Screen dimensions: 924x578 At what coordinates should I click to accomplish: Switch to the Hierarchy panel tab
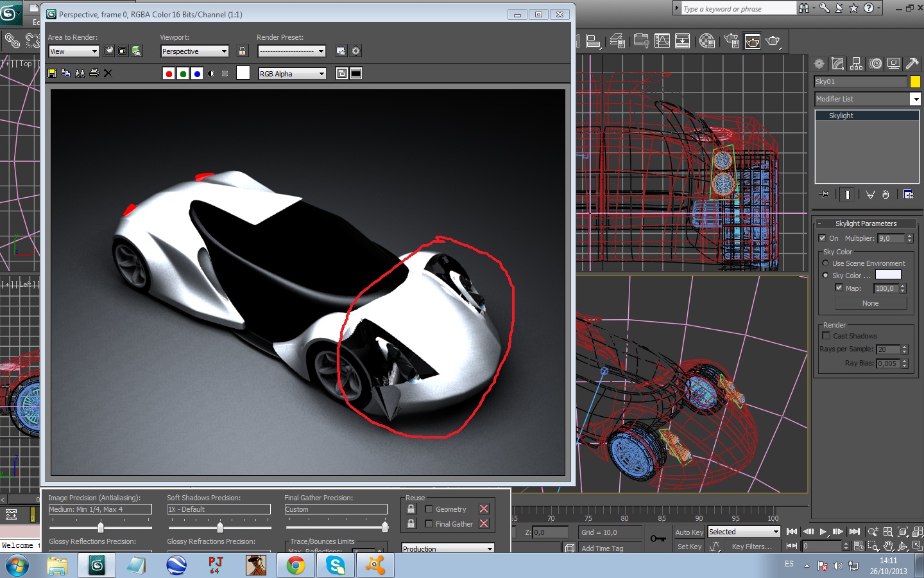click(856, 64)
